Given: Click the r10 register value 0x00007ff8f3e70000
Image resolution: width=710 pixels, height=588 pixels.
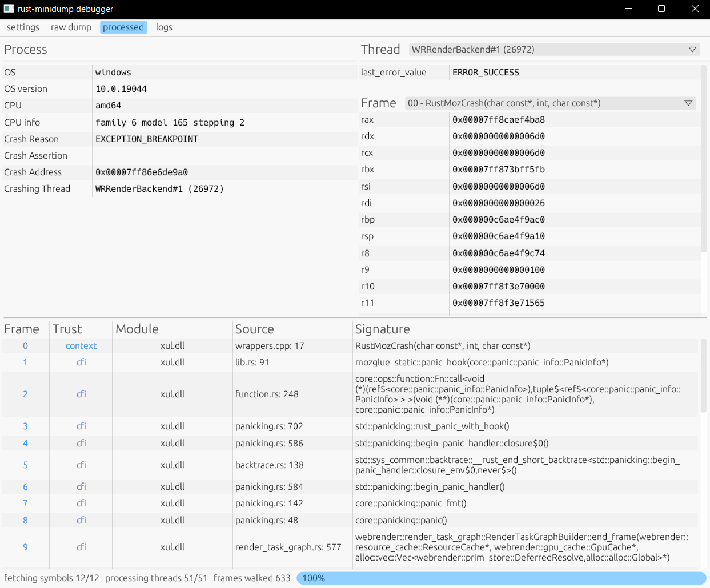Looking at the screenshot, I should point(499,287).
